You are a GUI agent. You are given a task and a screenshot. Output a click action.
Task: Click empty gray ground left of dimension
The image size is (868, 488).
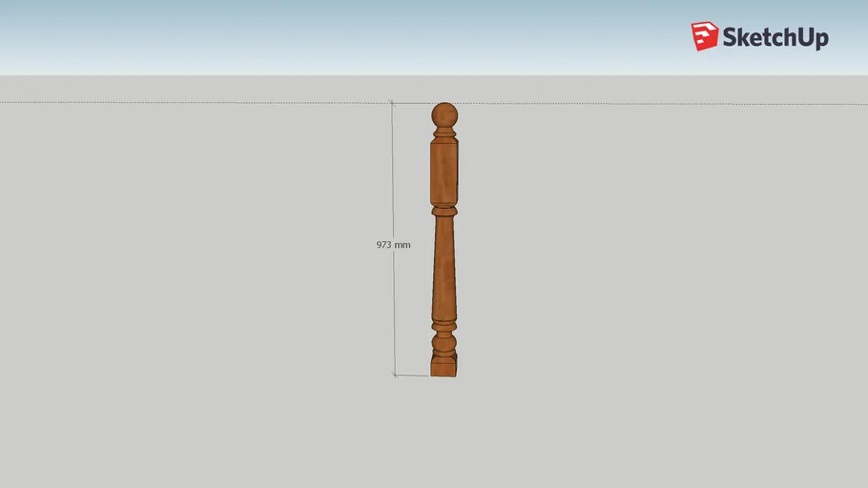click(191, 286)
